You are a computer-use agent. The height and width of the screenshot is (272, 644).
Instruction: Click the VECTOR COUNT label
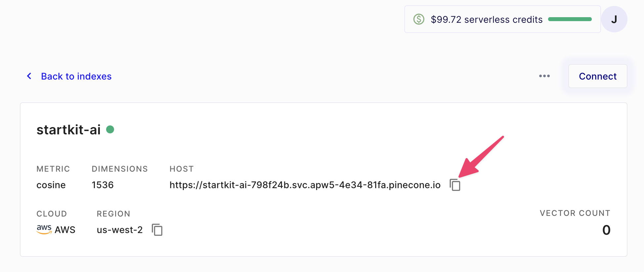(x=575, y=213)
